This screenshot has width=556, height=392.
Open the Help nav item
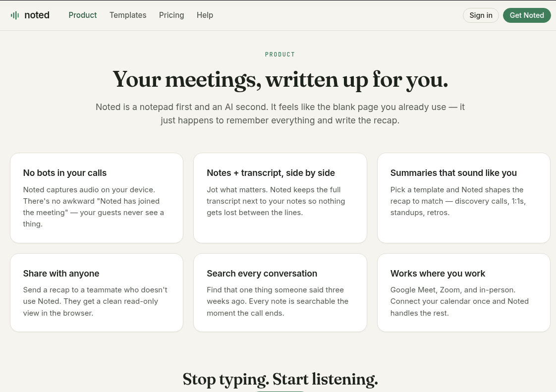205,15
